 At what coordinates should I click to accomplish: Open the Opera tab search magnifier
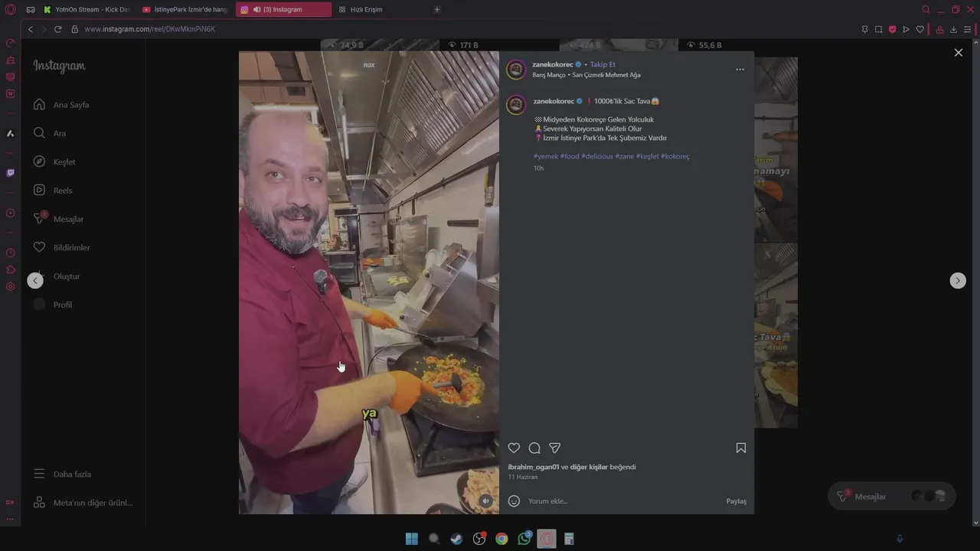point(926,9)
